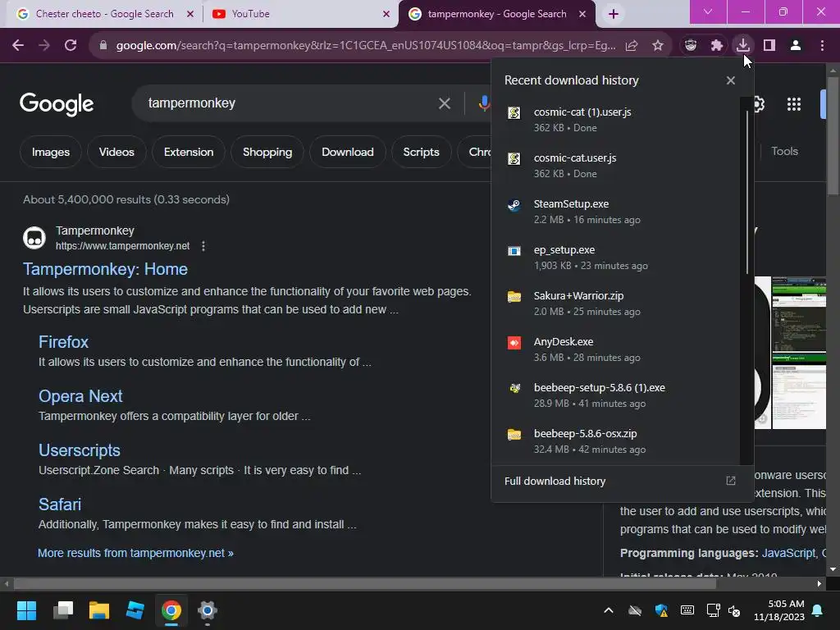Open Full download history
840x630 pixels.
pyautogui.click(x=622, y=481)
